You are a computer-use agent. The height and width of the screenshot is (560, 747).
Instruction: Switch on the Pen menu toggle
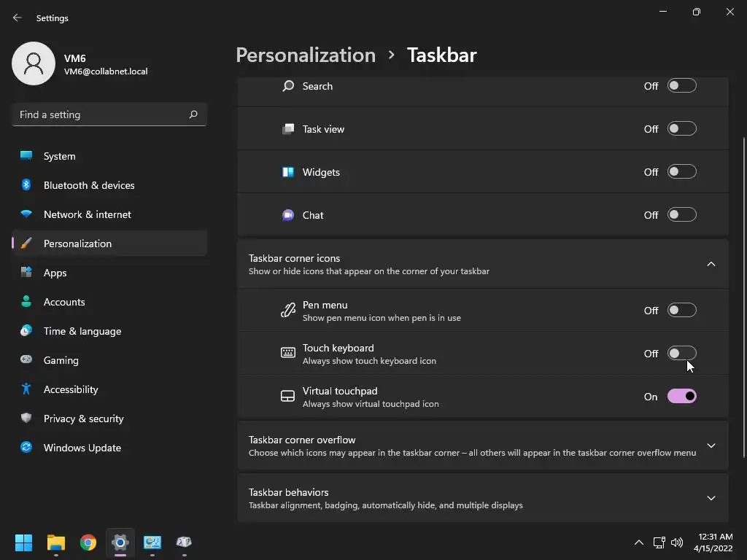[681, 311]
